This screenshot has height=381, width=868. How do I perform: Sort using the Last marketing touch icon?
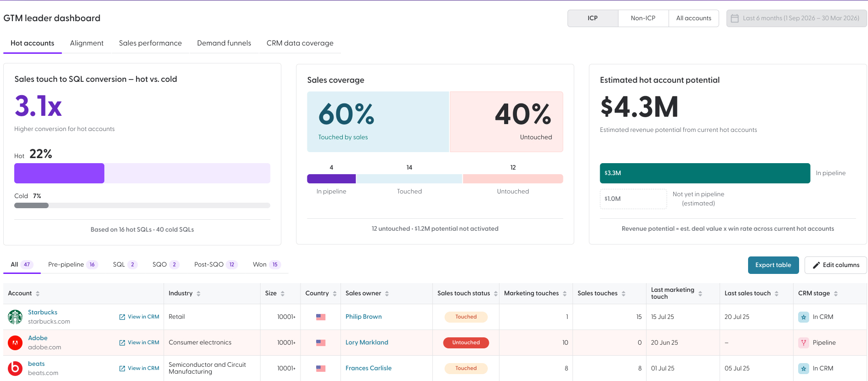pyautogui.click(x=700, y=294)
